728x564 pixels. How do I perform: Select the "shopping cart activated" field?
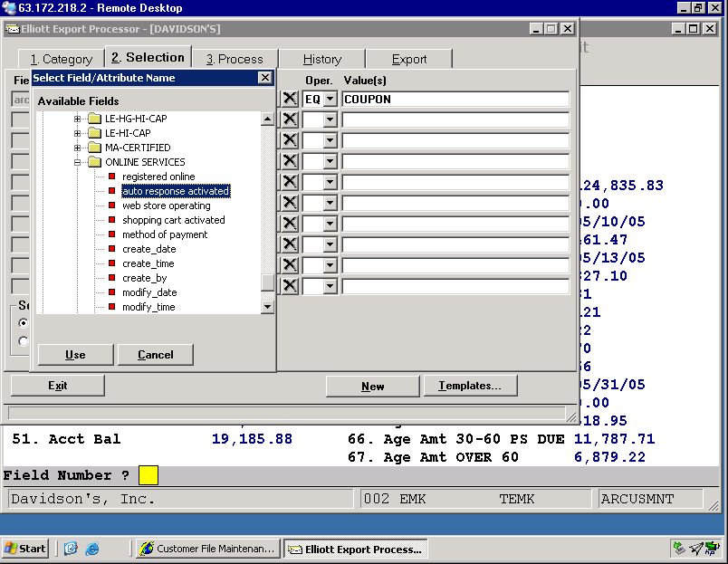pyautogui.click(x=174, y=220)
